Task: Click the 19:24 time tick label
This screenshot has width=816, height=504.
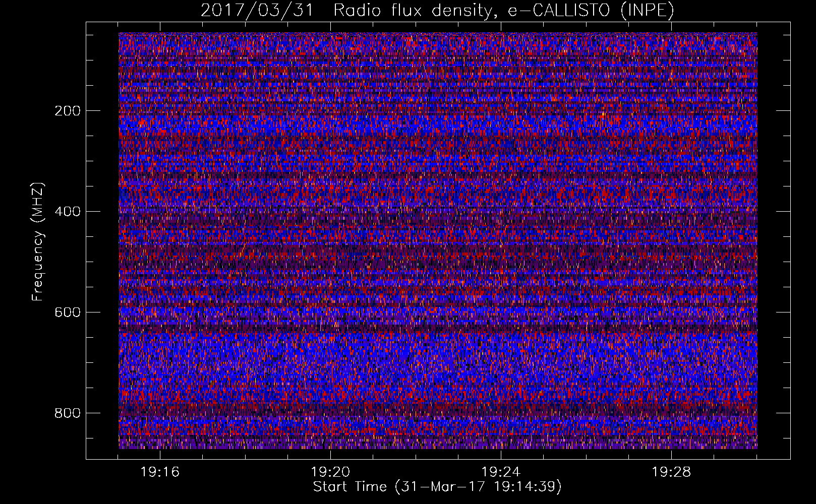Action: (x=501, y=472)
